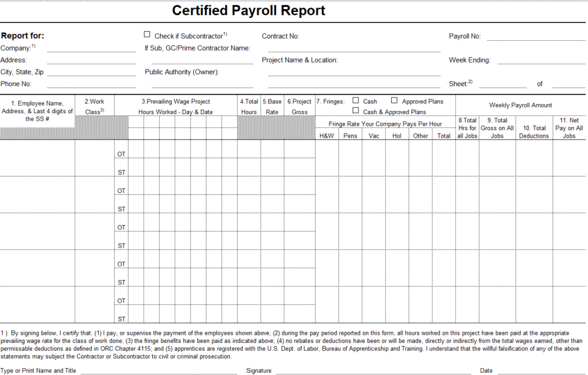Viewport: 588px width, 375px height.
Task: Select the Project Name & Location field
Action: [x=351, y=72]
